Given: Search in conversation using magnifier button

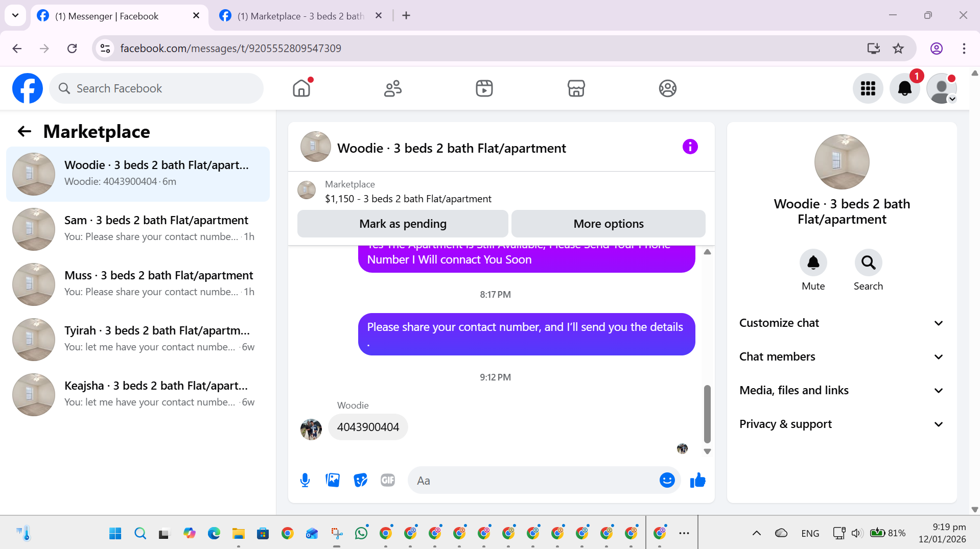Looking at the screenshot, I should pyautogui.click(x=868, y=262).
